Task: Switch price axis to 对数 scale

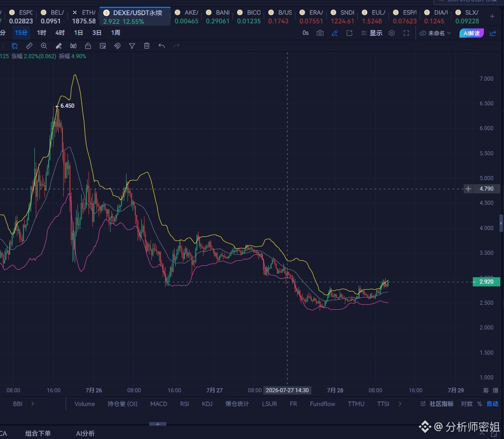Action: (x=467, y=404)
